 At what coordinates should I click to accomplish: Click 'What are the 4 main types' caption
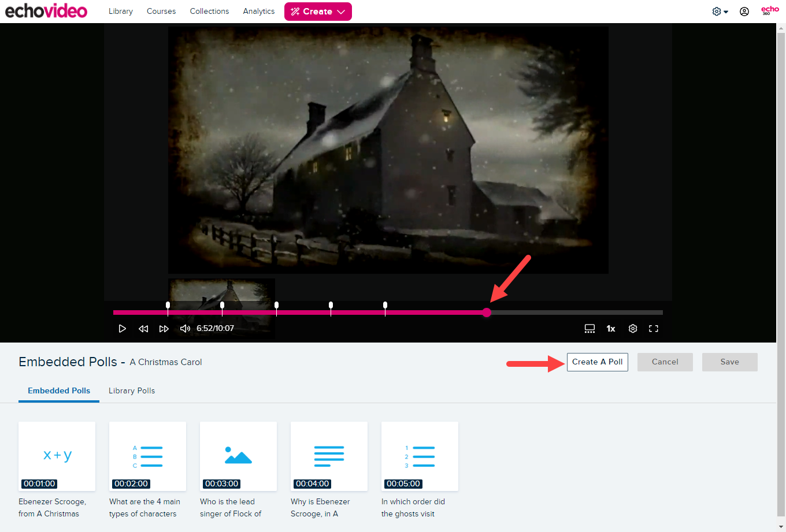click(x=145, y=508)
